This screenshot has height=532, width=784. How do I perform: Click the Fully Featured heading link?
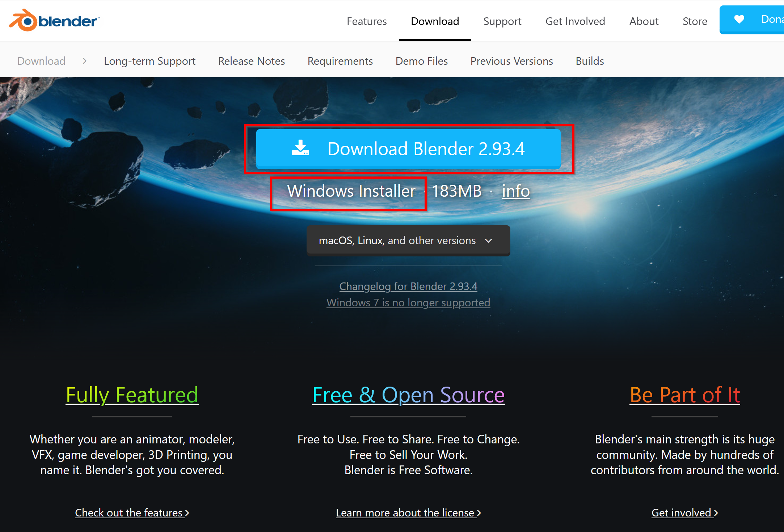click(132, 395)
